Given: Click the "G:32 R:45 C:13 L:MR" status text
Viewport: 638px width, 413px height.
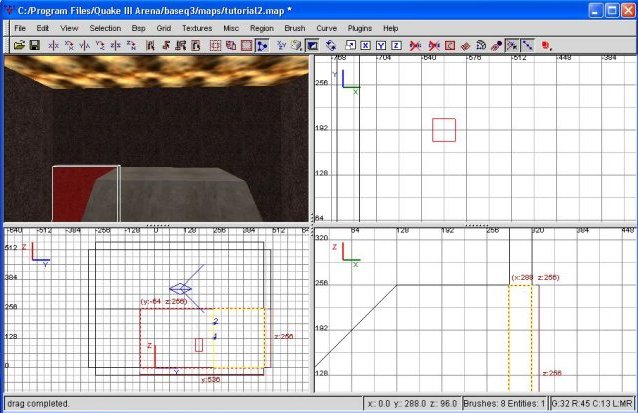Looking at the screenshot, I should 592,404.
